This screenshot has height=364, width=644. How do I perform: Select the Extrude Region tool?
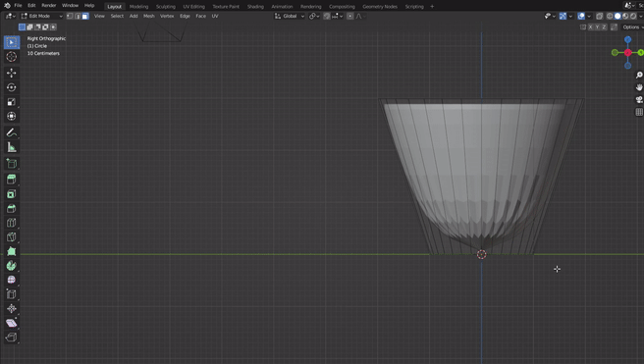tap(12, 180)
